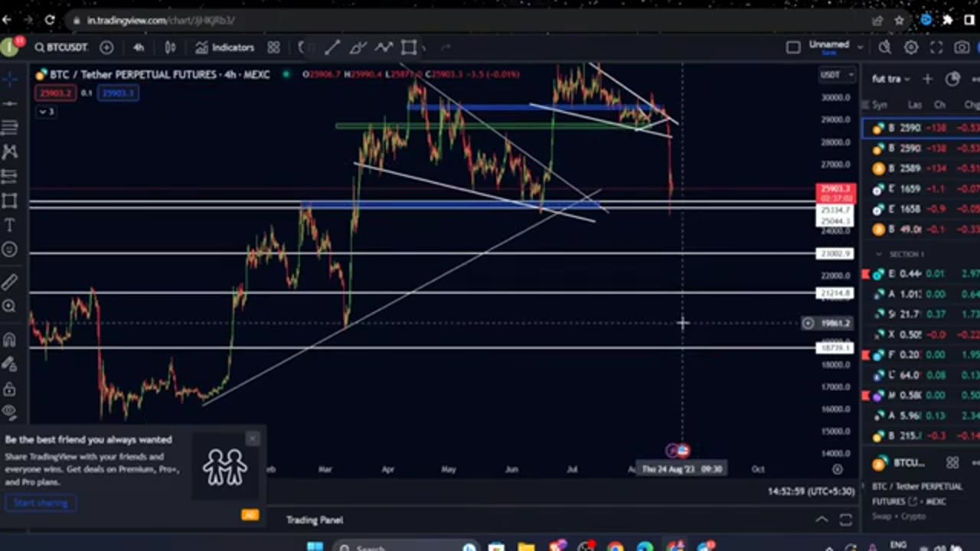
Task: Bookmark this page with the star icon
Action: tap(899, 21)
